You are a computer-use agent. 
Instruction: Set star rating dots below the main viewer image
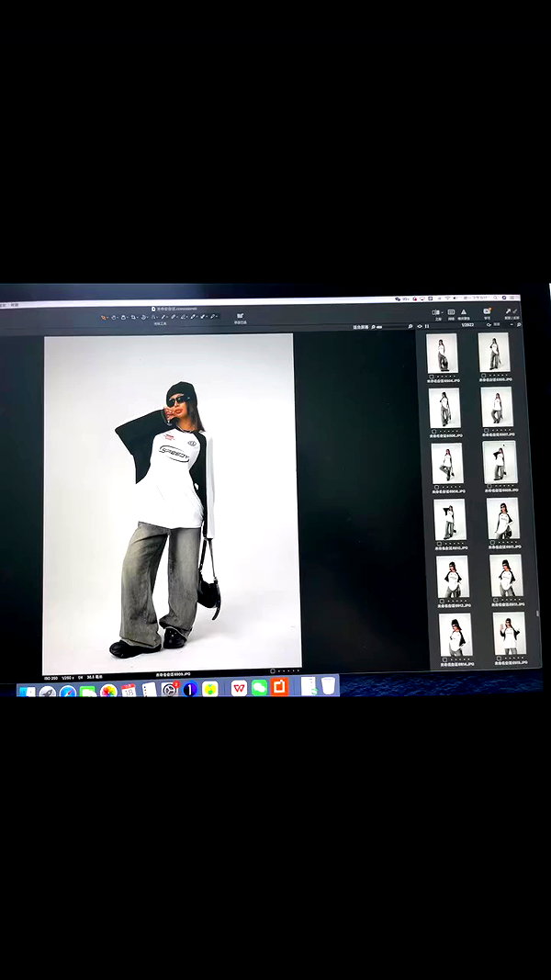click(x=288, y=671)
